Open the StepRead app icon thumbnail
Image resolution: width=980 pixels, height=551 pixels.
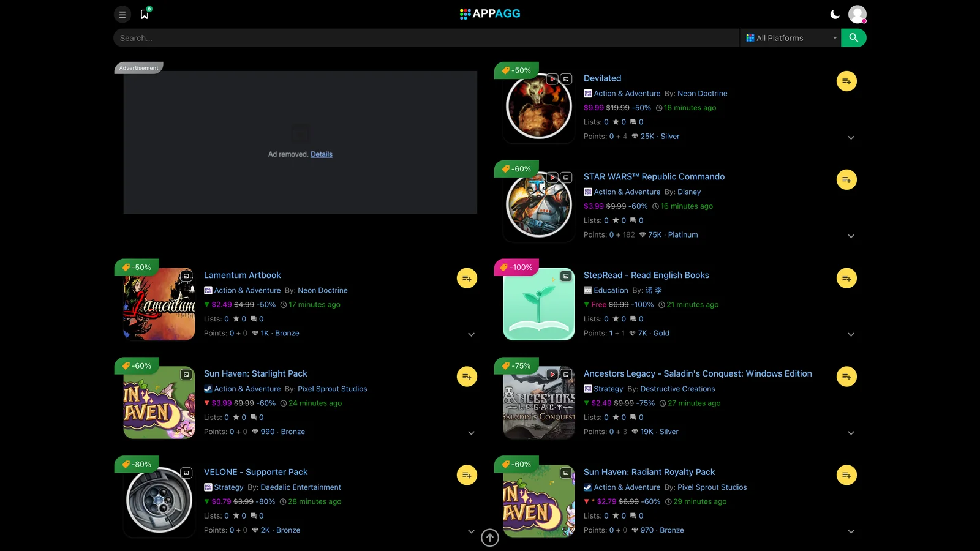[x=539, y=304]
